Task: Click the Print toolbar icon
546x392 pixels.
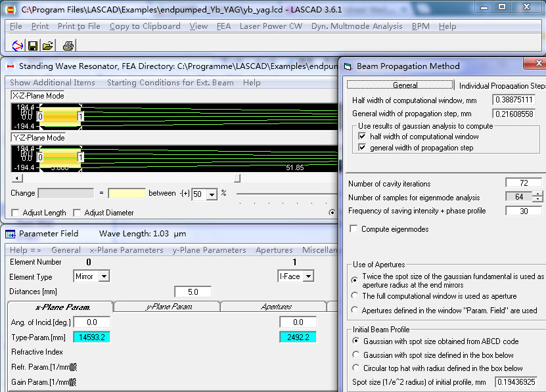Action: pyautogui.click(x=68, y=45)
